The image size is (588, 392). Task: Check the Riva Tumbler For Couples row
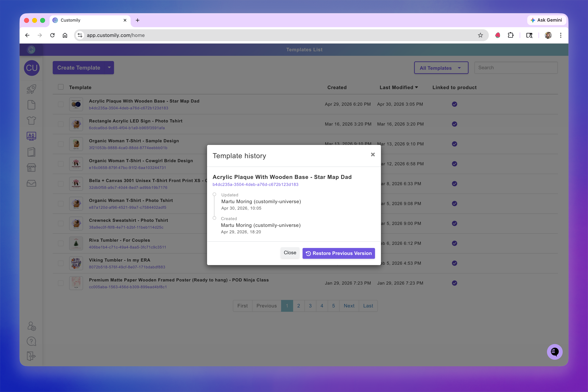[61, 243]
